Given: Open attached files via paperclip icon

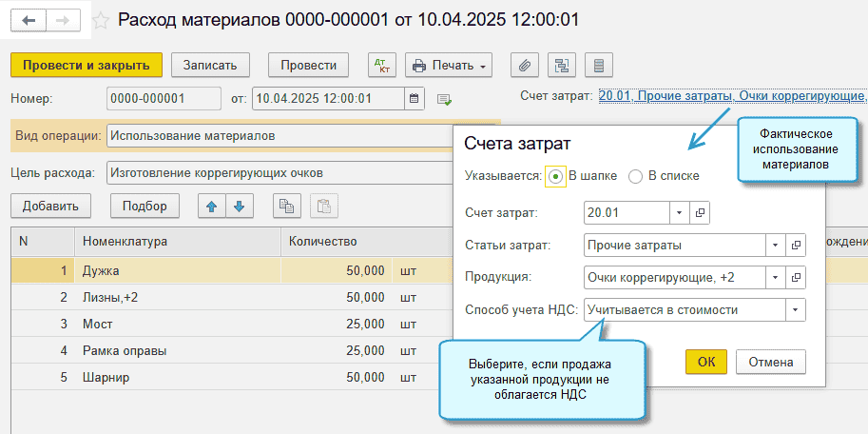Looking at the screenshot, I should click(524, 65).
